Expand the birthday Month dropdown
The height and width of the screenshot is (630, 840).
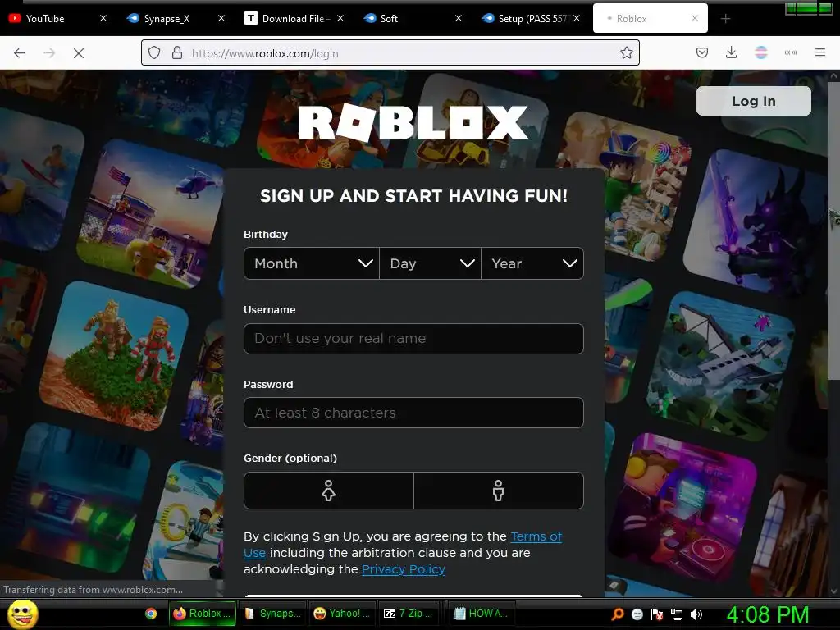(x=311, y=263)
